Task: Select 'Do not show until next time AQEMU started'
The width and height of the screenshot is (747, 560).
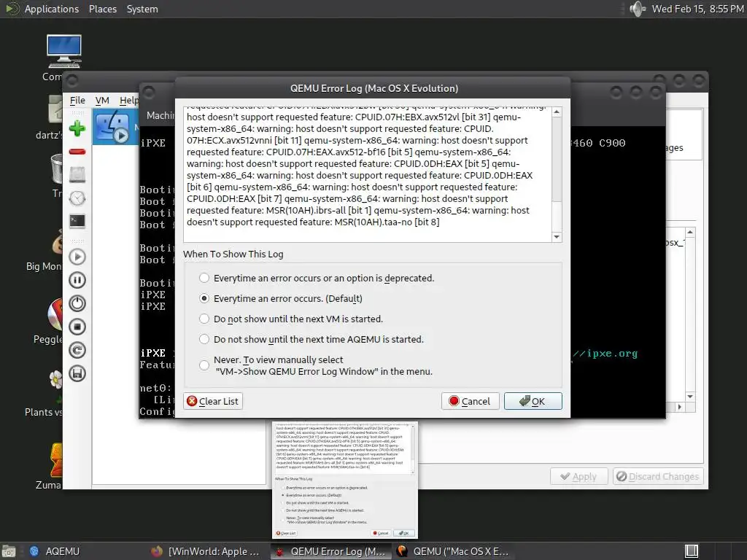Action: [204, 340]
